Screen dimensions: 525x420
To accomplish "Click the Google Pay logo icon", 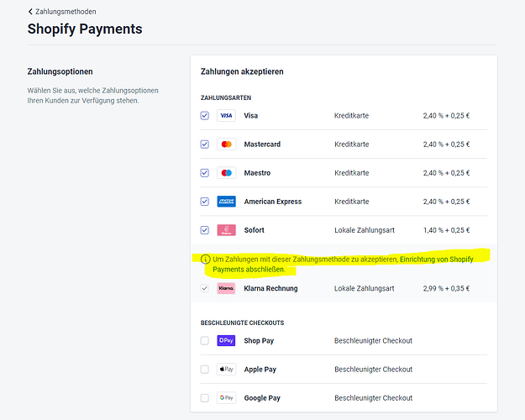I will [226, 398].
